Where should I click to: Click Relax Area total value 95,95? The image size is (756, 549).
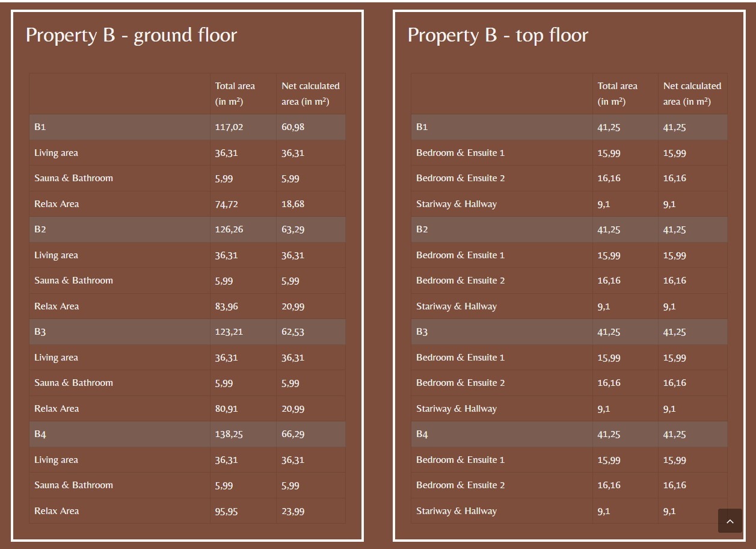click(x=226, y=511)
